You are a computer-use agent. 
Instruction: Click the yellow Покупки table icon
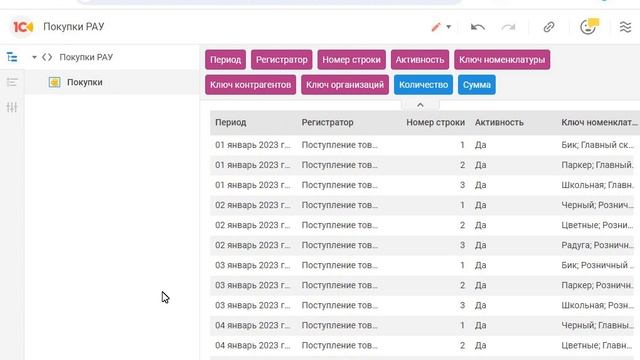pyautogui.click(x=55, y=82)
